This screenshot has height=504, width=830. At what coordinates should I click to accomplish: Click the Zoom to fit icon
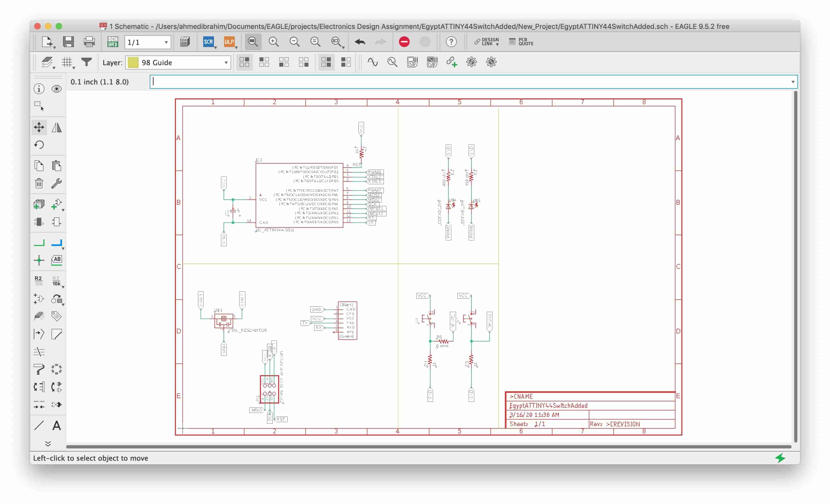(253, 42)
